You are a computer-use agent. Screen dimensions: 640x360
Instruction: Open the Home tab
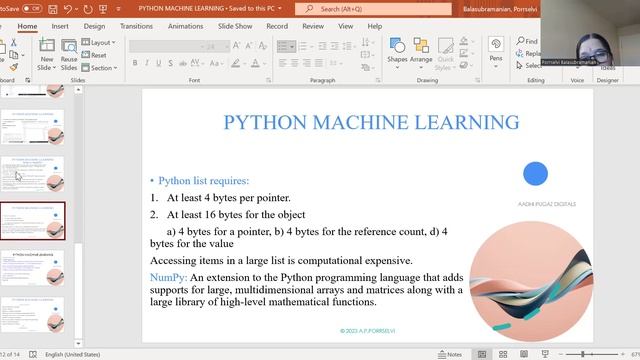(x=27, y=26)
